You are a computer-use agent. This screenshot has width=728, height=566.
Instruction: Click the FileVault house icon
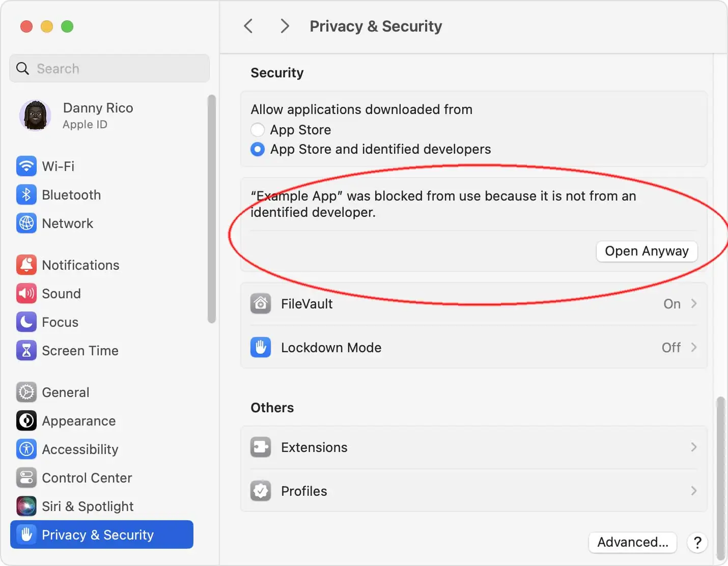click(261, 303)
